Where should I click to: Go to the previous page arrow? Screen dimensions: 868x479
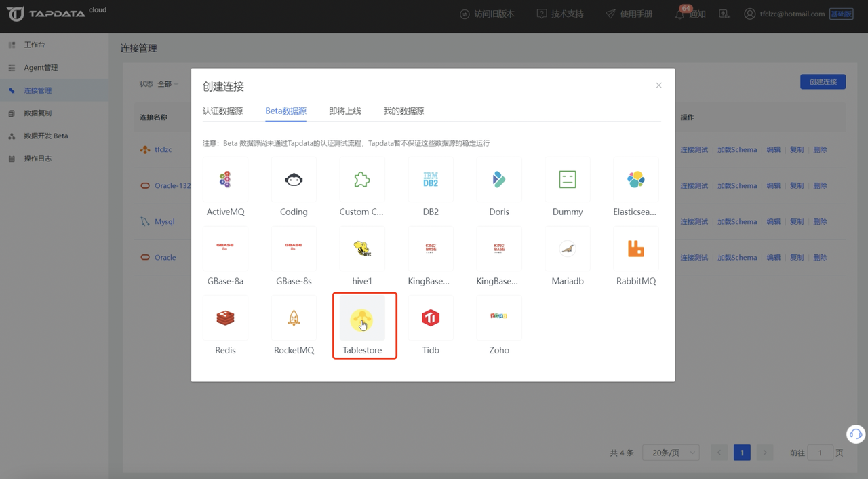(x=719, y=453)
